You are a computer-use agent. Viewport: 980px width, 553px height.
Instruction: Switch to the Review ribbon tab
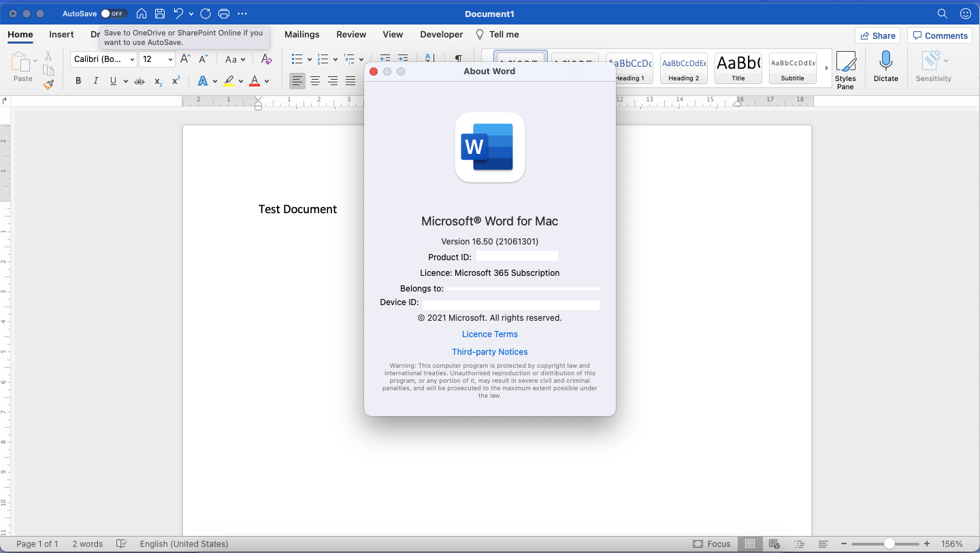pyautogui.click(x=351, y=35)
